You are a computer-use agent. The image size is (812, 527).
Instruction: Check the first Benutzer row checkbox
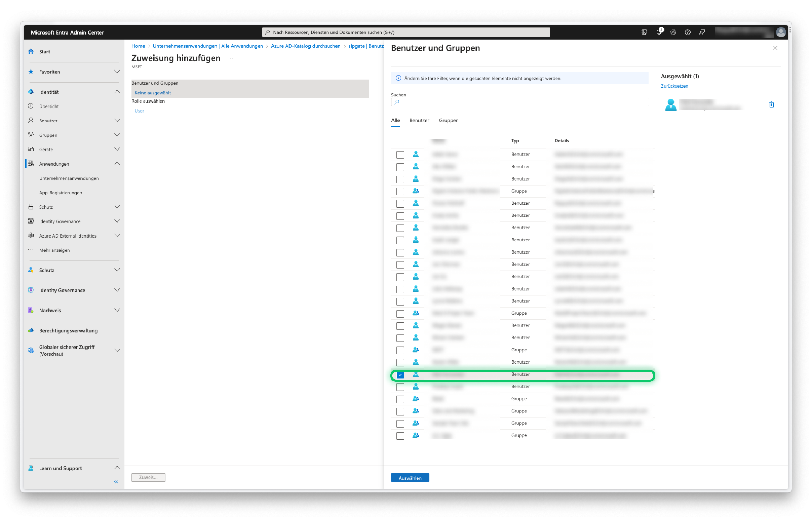click(400, 155)
